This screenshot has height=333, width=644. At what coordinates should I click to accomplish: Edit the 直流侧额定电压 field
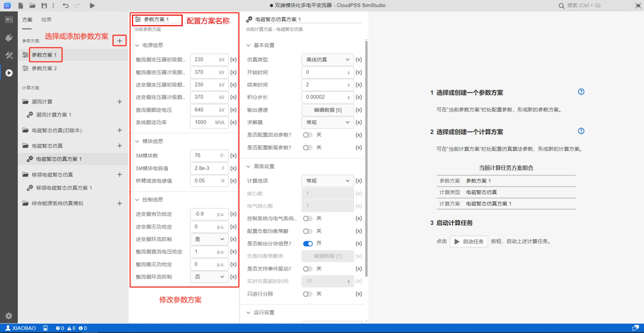209,110
